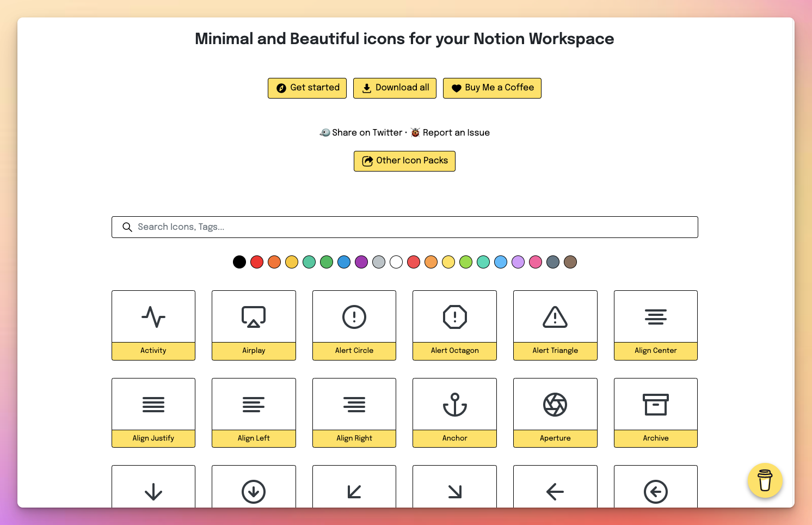Select the Align Justify icon

coord(153,413)
